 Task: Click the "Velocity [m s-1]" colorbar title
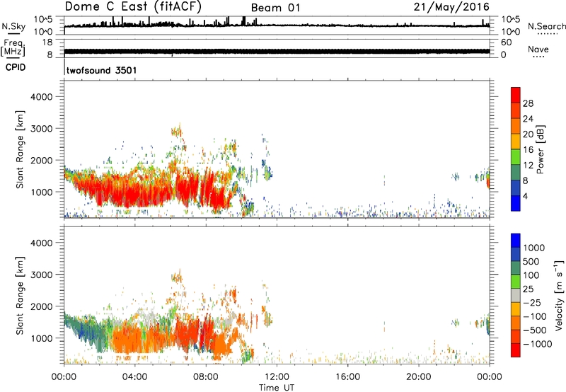[559, 295]
